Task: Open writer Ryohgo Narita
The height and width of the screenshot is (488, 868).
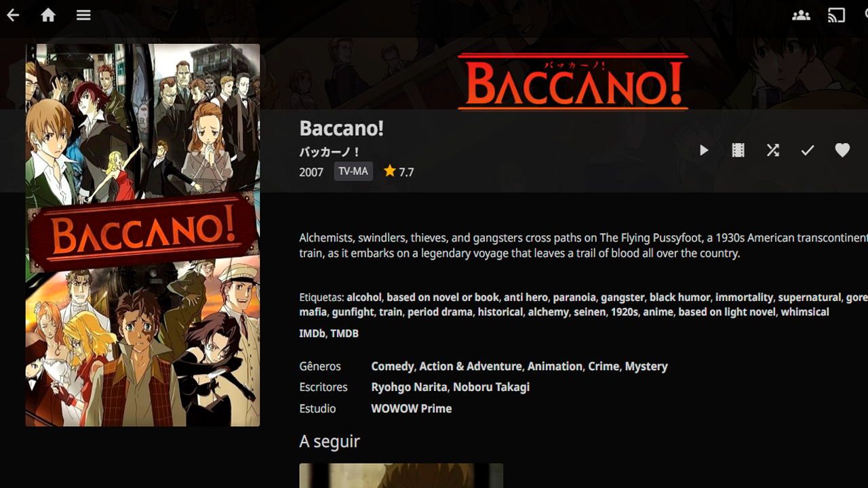Action: pyautogui.click(x=409, y=387)
